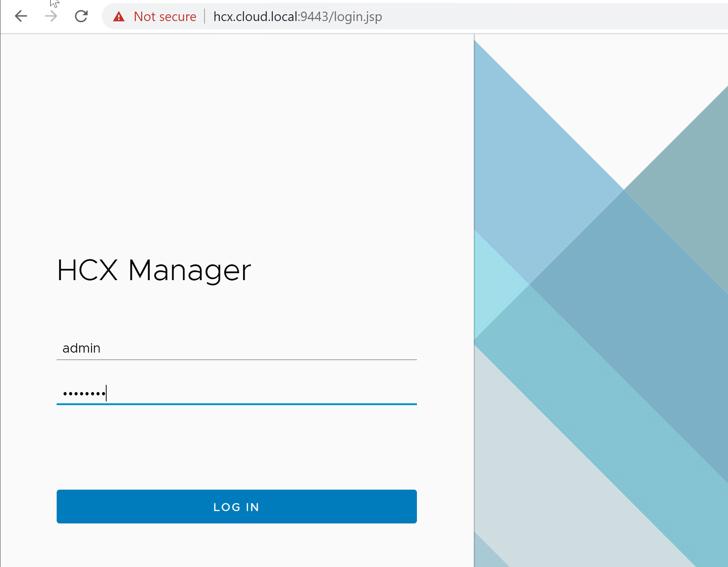Click the password dots in password field
The width and height of the screenshot is (728, 567).
(x=84, y=394)
